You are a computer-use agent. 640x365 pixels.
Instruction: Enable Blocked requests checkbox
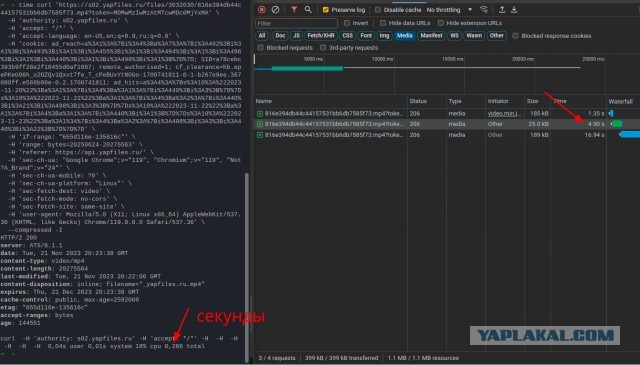(x=260, y=48)
